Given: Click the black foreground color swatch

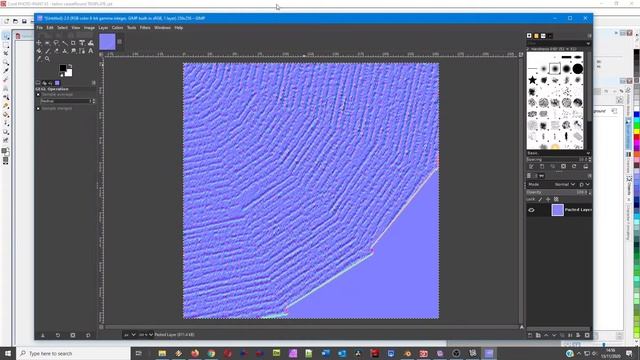Looking at the screenshot, I should [63, 68].
